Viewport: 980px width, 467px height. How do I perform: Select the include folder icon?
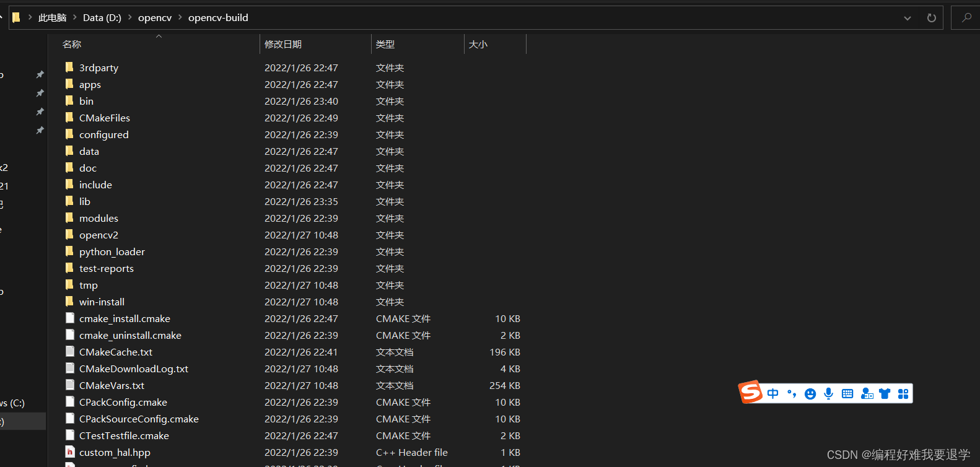coord(69,184)
